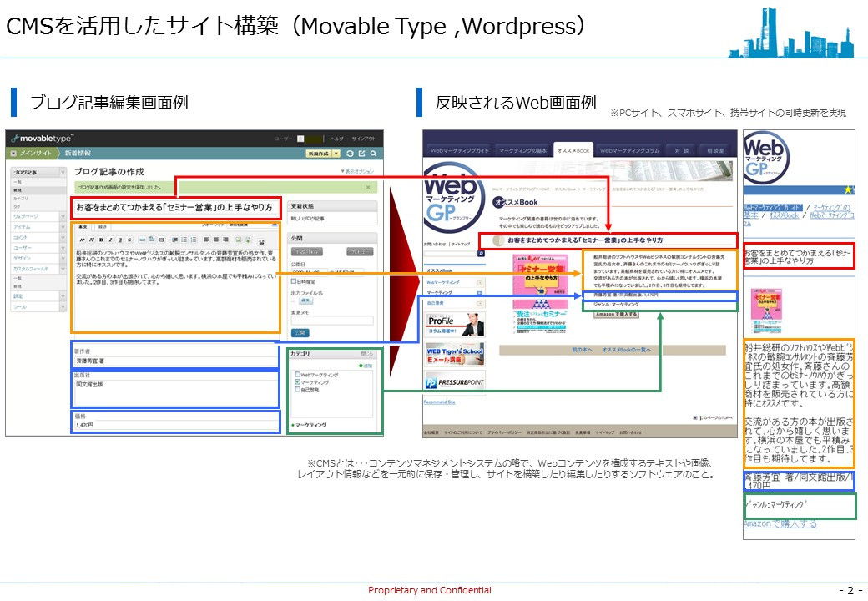Uncheck the マーケティング category checkbox
The height and width of the screenshot is (601, 868).
(x=296, y=381)
